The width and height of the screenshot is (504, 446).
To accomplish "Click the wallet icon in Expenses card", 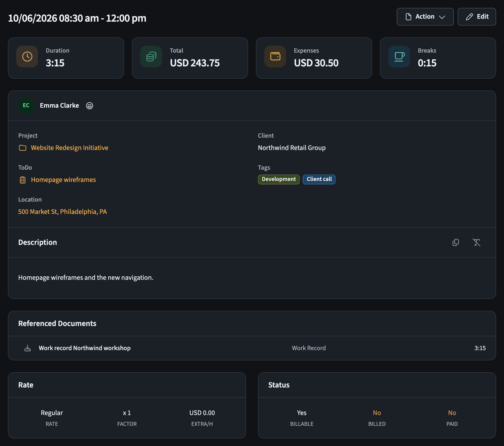I will [x=275, y=57].
